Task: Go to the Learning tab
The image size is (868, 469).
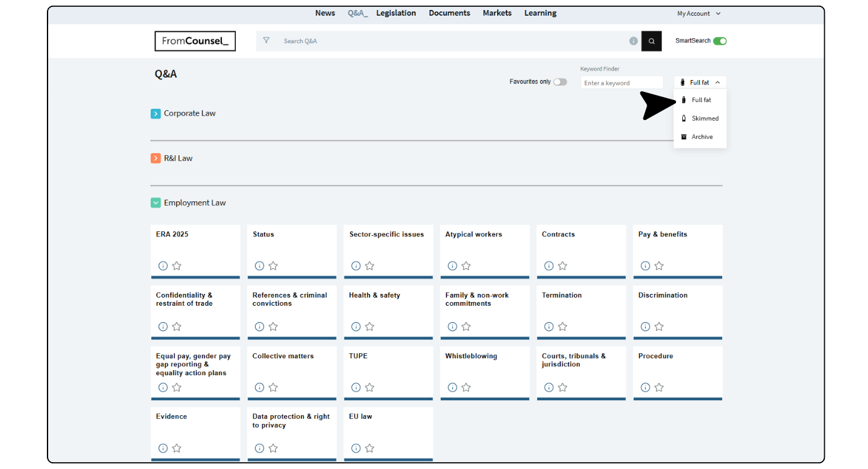Action: tap(540, 13)
